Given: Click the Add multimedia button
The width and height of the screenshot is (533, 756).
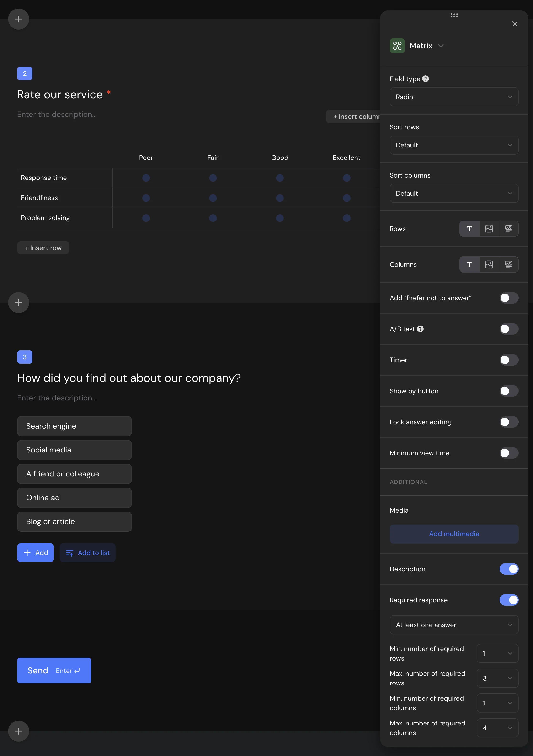Looking at the screenshot, I should pyautogui.click(x=454, y=534).
